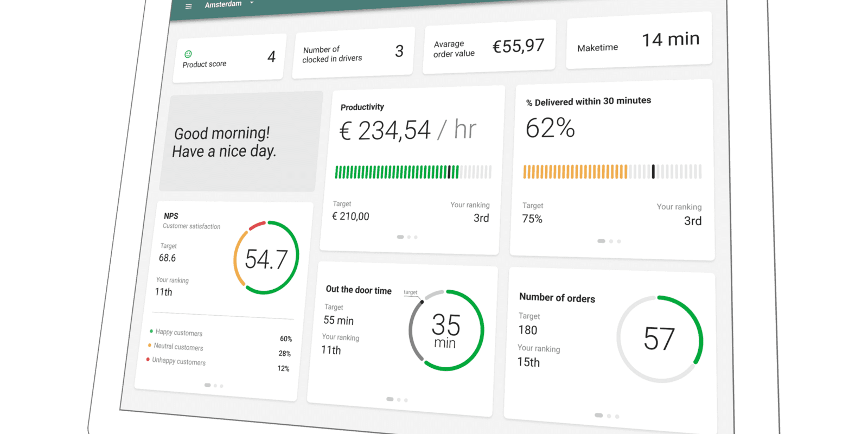Click the green Happy customers legend dot
Screen dimensions: 868x434
151,331
